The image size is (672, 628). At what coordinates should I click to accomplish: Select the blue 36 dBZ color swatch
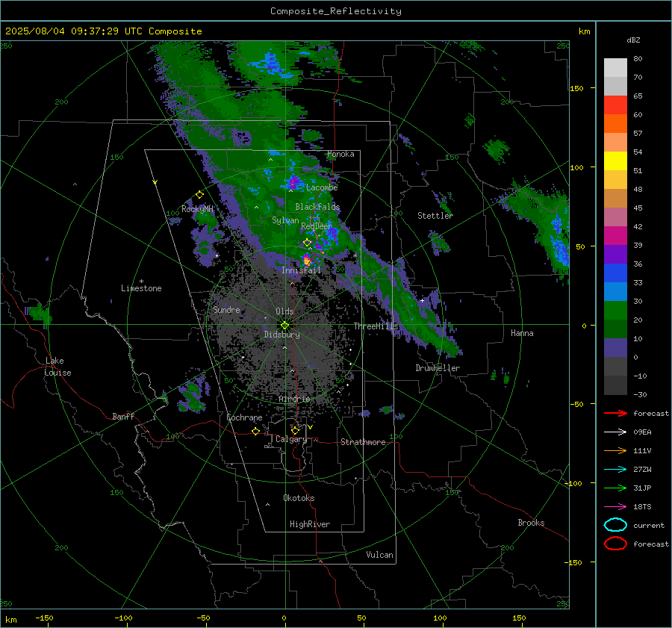tap(615, 273)
